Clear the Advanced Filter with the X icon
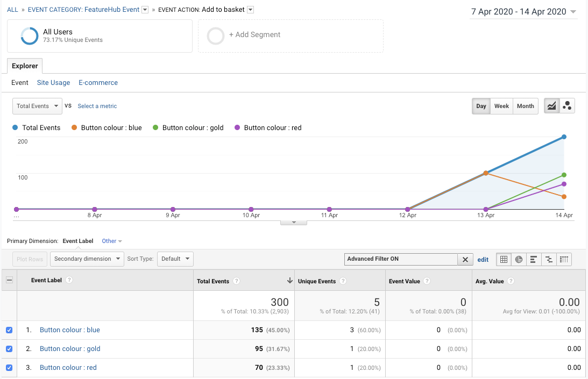The width and height of the screenshot is (588, 379). [x=465, y=259]
